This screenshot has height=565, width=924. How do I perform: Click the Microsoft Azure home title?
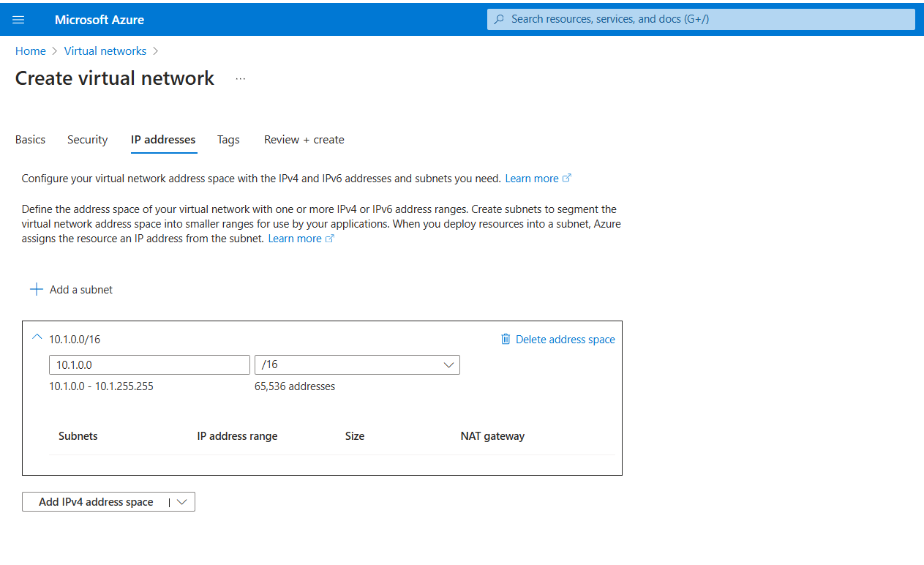99,20
